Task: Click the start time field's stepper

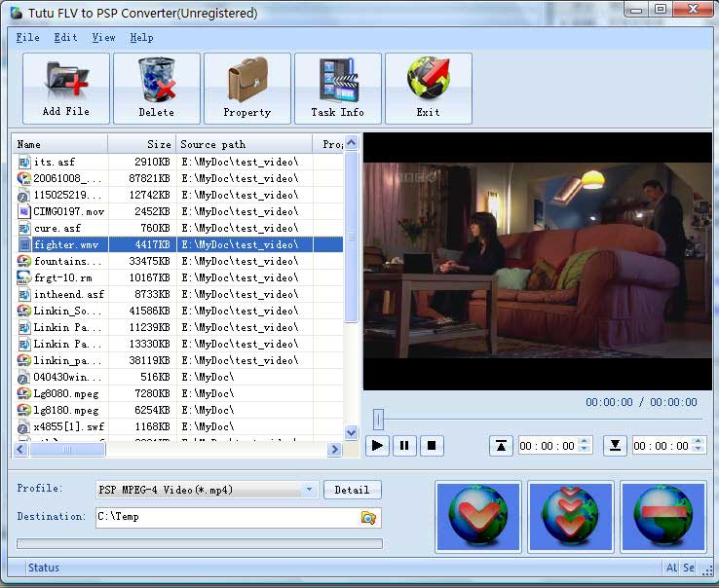Action: tap(585, 445)
